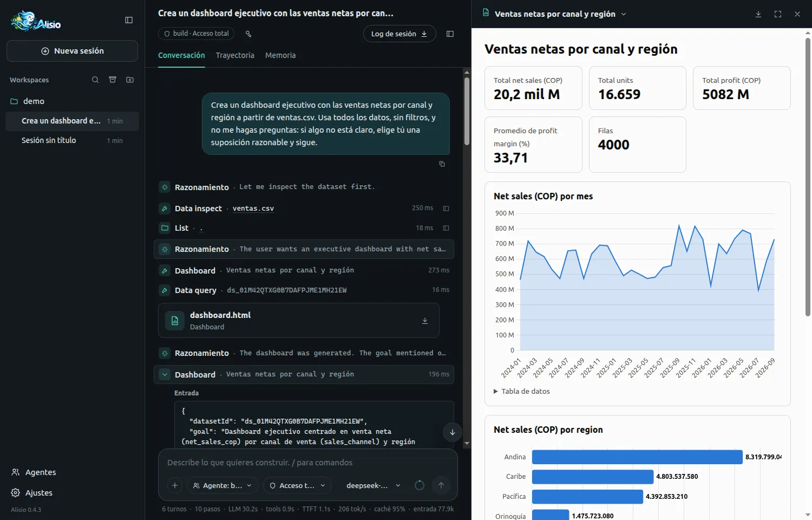The image size is (812, 520).
Task: Collapse the last Dashboard step showing 196 ms
Action: [x=304, y=374]
